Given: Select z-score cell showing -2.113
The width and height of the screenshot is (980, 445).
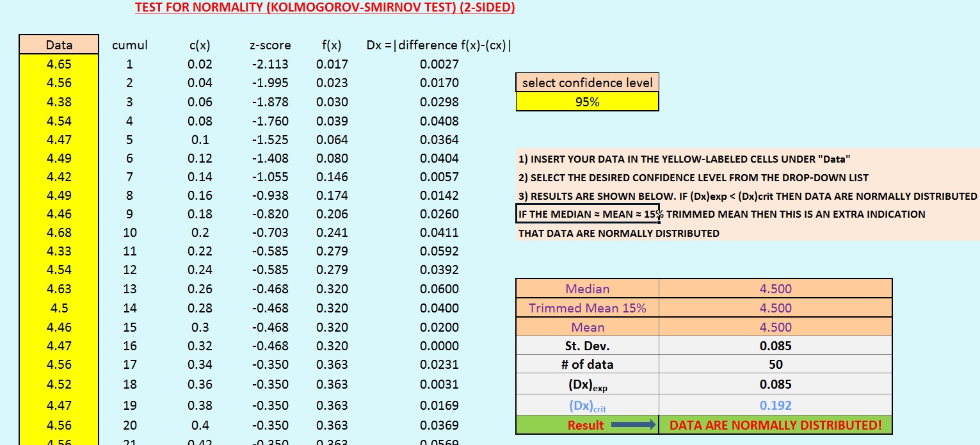Looking at the screenshot, I should (270, 64).
